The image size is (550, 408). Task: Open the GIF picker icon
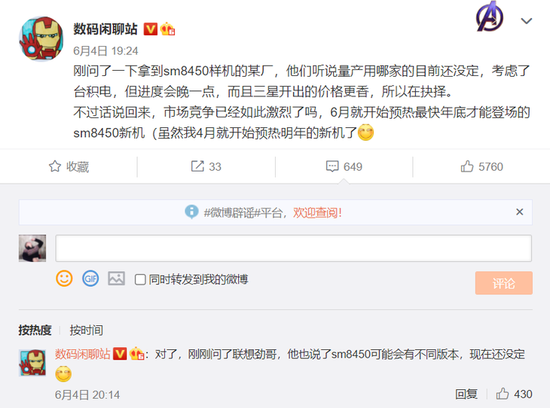coord(90,279)
